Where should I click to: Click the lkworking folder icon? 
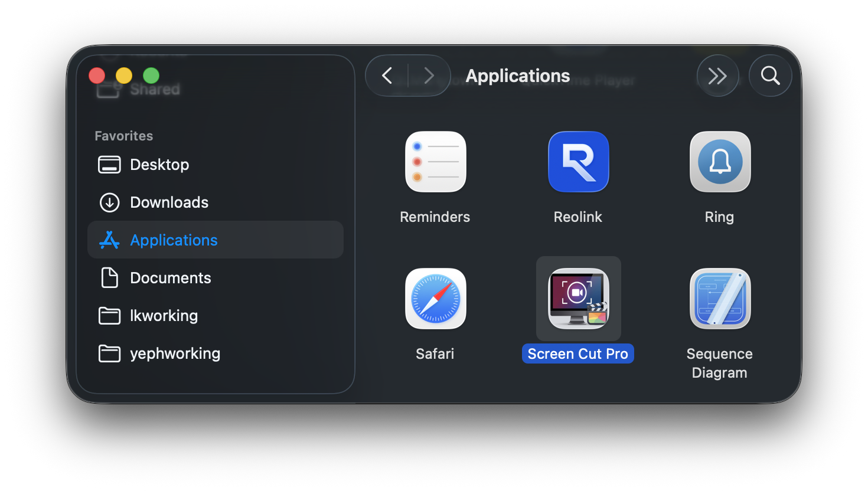click(109, 316)
